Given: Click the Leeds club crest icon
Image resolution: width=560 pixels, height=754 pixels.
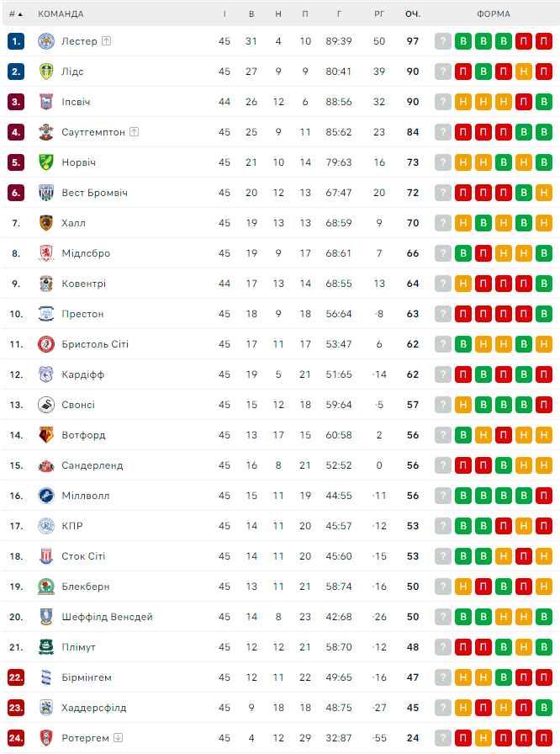Looking at the screenshot, I should pyautogui.click(x=46, y=72).
